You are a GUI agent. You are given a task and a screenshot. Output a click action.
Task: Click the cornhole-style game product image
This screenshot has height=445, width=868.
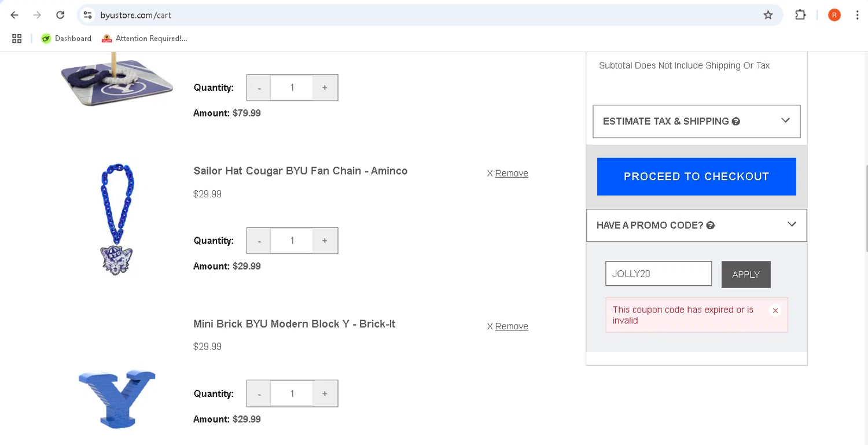(x=117, y=78)
